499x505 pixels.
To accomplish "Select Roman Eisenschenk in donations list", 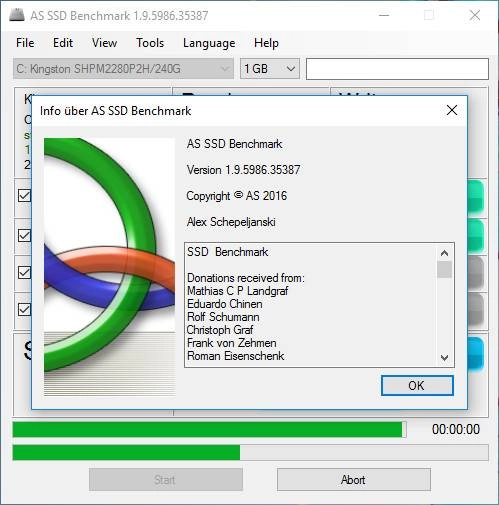I will point(236,356).
